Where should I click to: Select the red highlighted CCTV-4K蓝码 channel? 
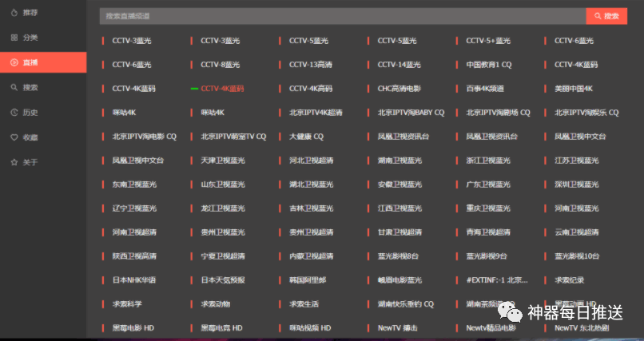(x=222, y=89)
